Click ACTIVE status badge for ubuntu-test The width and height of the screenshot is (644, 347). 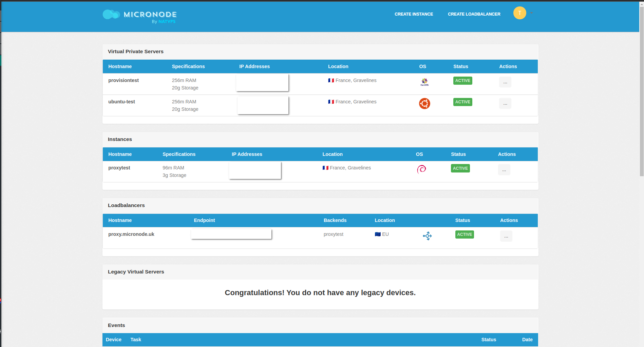462,102
